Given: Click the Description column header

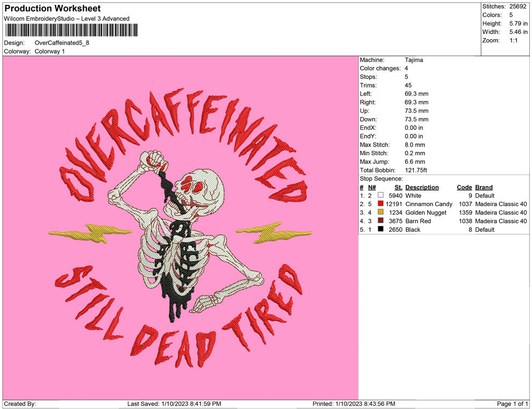Looking at the screenshot, I should (422, 187).
